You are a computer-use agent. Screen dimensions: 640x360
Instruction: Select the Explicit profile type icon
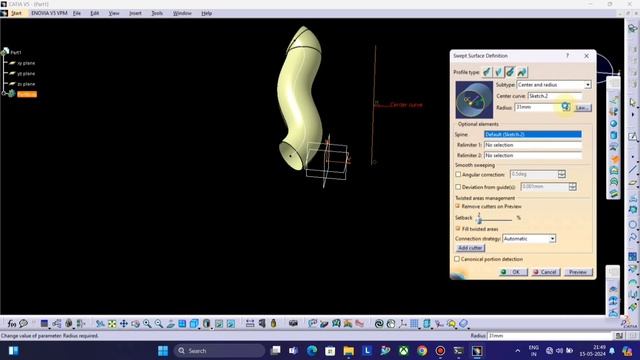pyautogui.click(x=487, y=72)
